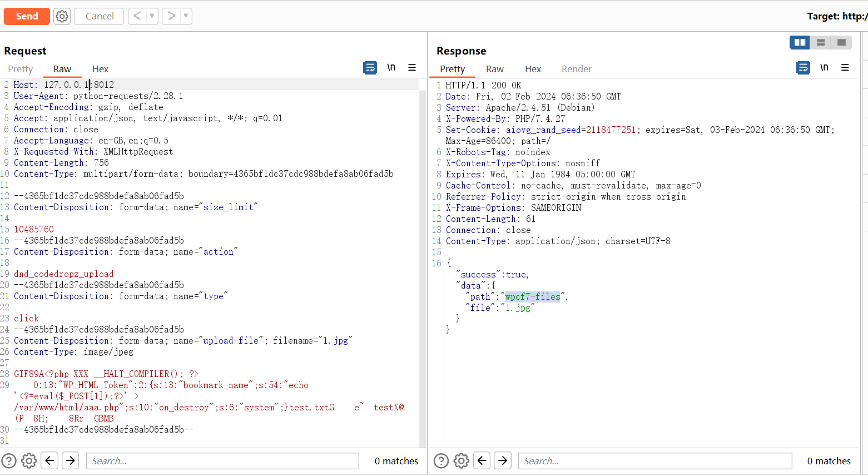Click the Host header line in request
The height and width of the screenshot is (476, 868).
click(x=64, y=85)
